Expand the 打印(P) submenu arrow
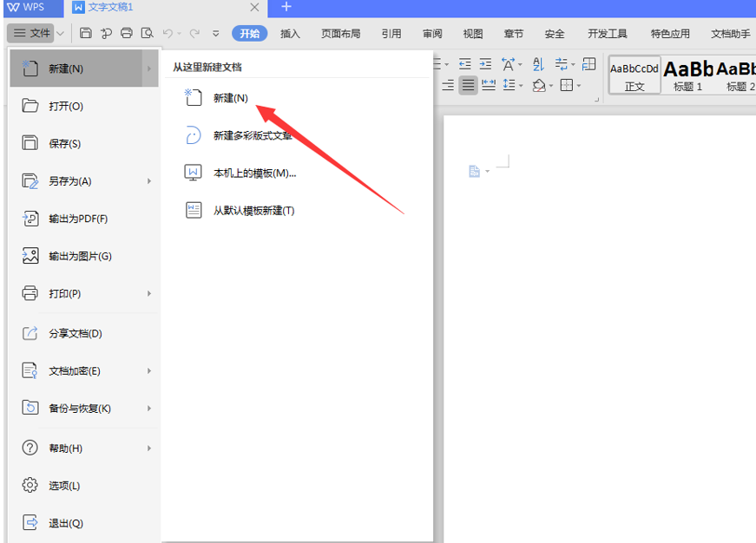 (149, 293)
